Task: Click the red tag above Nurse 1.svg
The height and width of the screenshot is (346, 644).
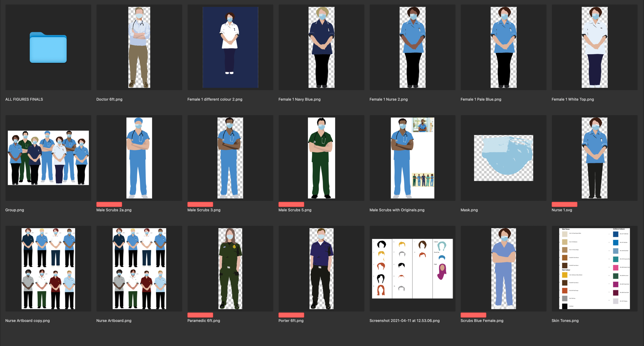Action: (564, 205)
